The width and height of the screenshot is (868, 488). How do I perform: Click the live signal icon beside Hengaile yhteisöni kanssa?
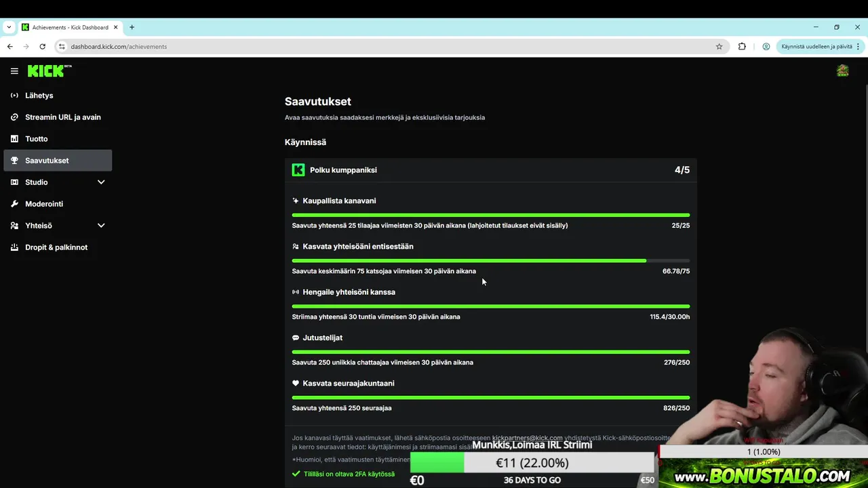(296, 292)
